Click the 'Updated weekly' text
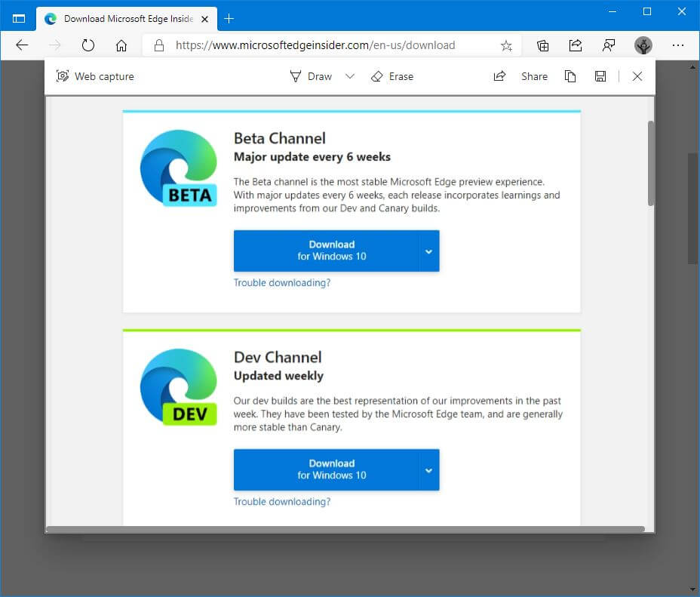The height and width of the screenshot is (597, 700). point(278,376)
